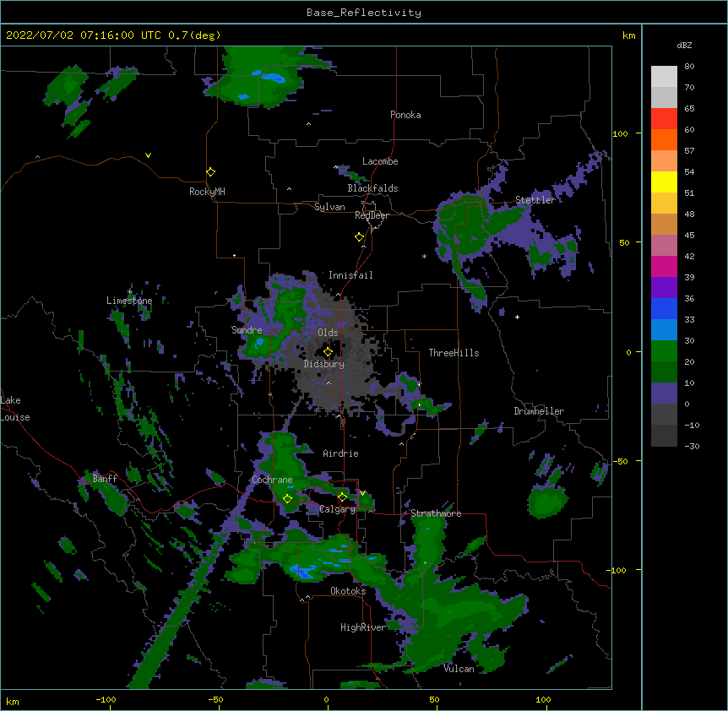Click the km unit label at top right
The height and width of the screenshot is (711, 728).
(x=629, y=35)
